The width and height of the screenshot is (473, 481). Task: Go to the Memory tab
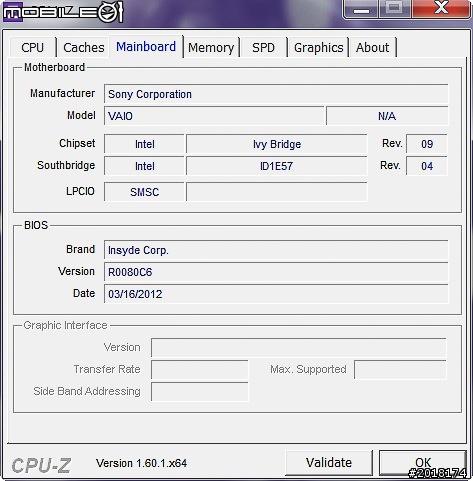pos(211,47)
